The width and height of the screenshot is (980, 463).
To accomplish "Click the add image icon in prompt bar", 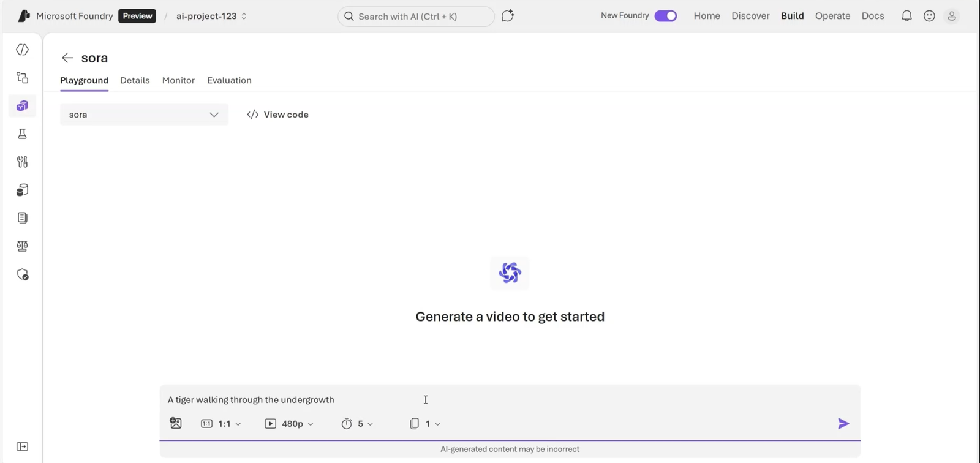I will (x=176, y=423).
